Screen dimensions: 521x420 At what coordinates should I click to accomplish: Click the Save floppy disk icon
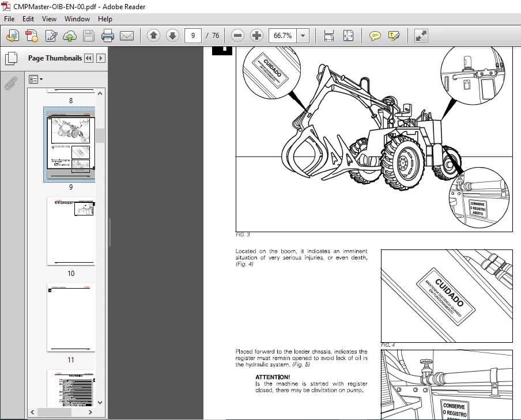tap(88, 36)
